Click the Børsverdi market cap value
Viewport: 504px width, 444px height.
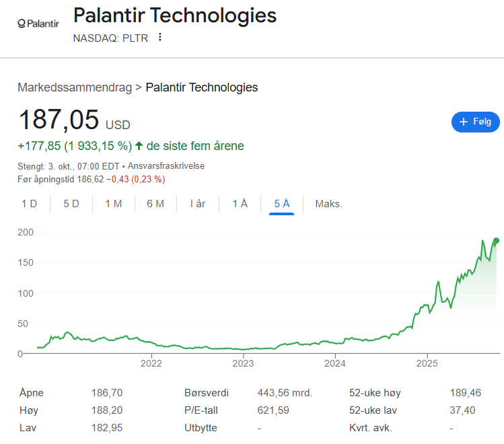coord(285,393)
